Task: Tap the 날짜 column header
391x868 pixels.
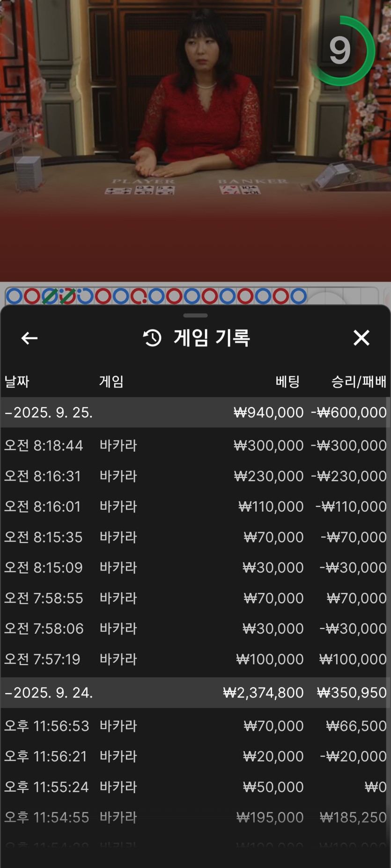Action: click(x=17, y=382)
